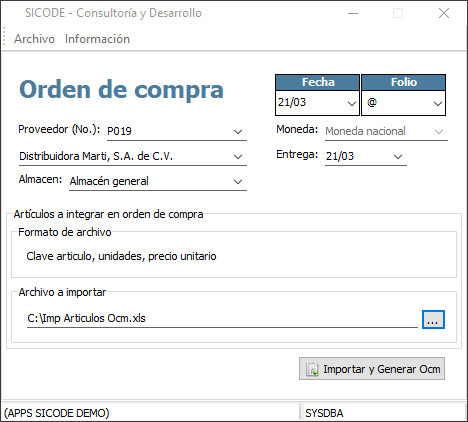The width and height of the screenshot is (468, 422).
Task: Open the Información menu
Action: click(x=97, y=39)
